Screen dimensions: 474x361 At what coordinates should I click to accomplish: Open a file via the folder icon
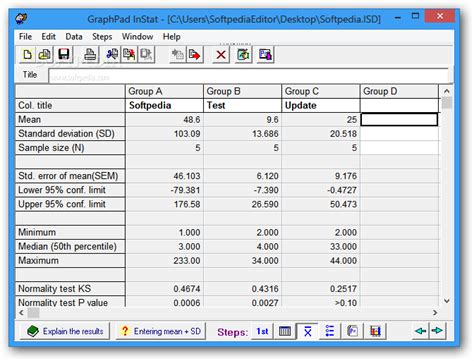coord(44,54)
